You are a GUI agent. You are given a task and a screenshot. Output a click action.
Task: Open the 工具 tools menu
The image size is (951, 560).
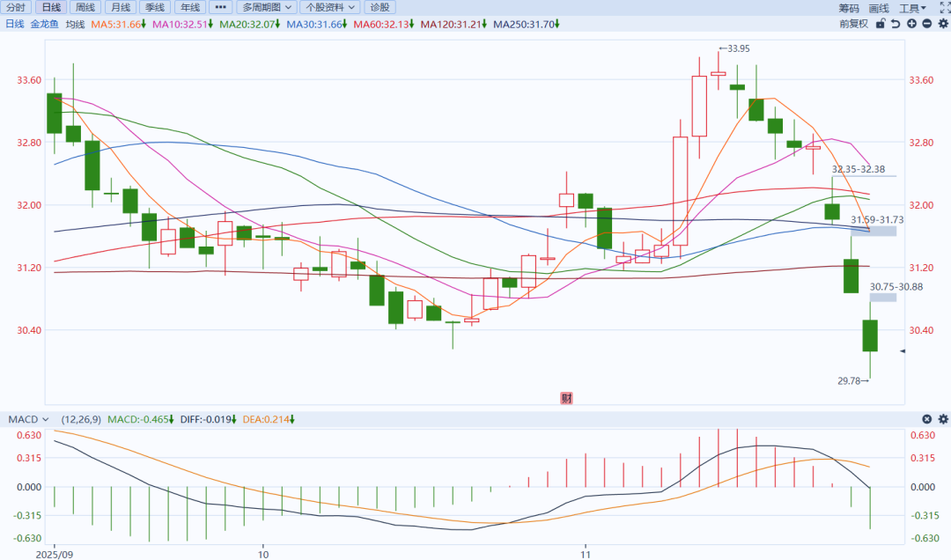(x=913, y=7)
